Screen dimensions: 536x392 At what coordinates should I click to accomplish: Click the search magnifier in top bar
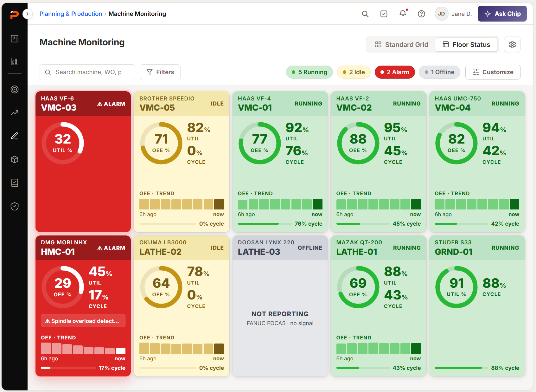[365, 14]
